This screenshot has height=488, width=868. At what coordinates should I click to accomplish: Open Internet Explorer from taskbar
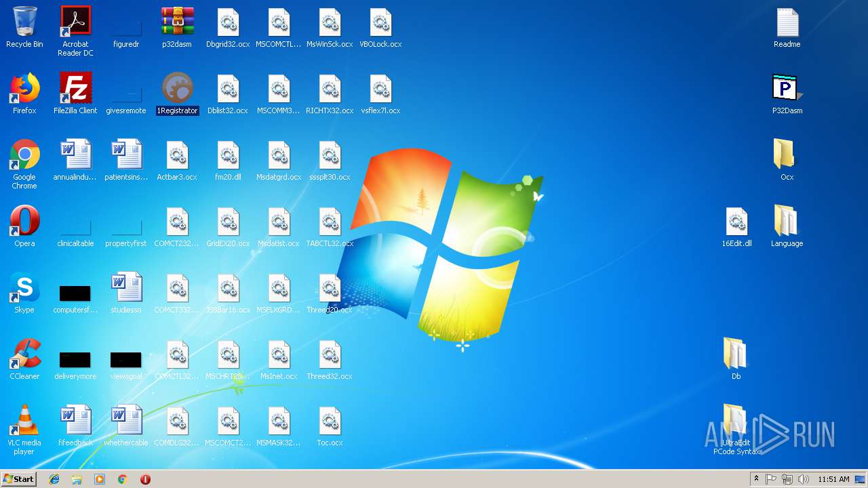click(54, 479)
